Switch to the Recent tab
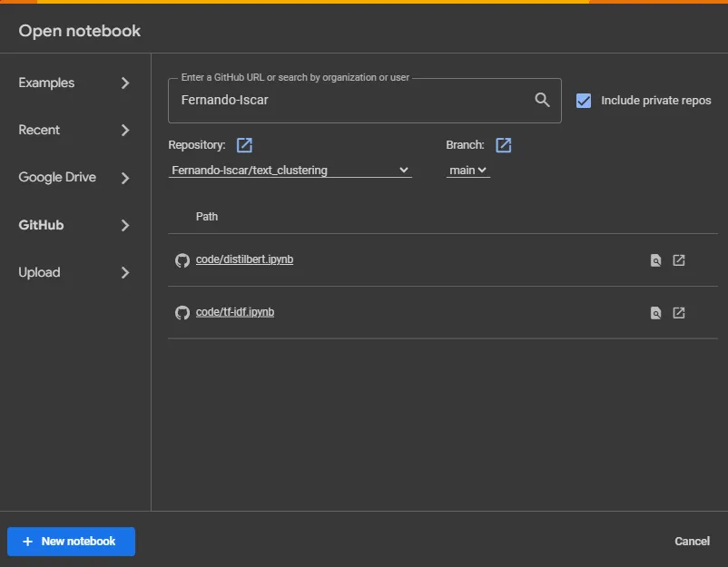Image resolution: width=728 pixels, height=567 pixels. (x=74, y=130)
